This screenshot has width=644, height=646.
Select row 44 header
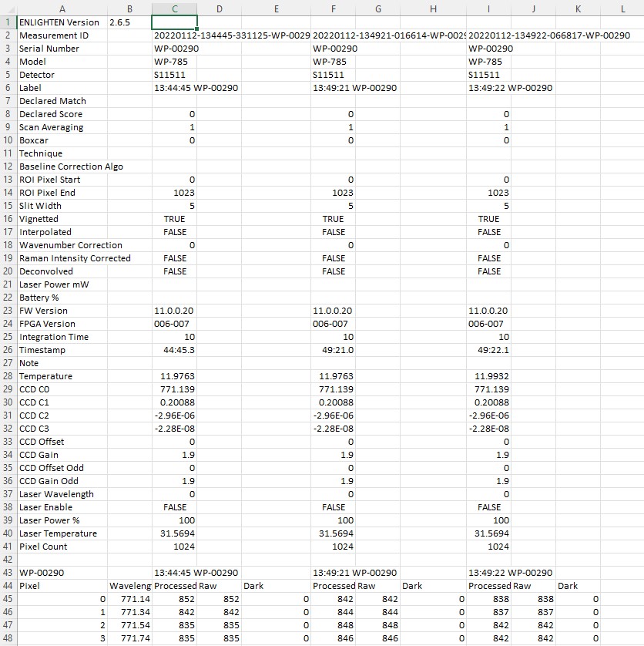tap(8, 586)
